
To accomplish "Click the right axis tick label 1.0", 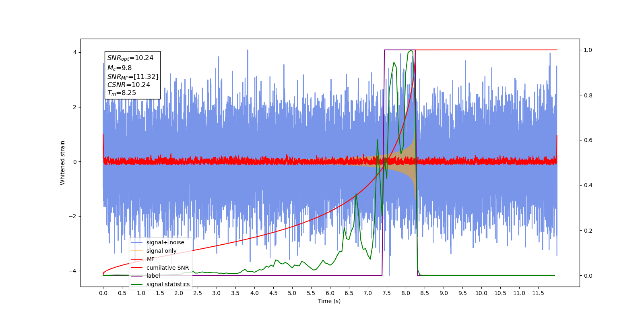I will tap(588, 50).
